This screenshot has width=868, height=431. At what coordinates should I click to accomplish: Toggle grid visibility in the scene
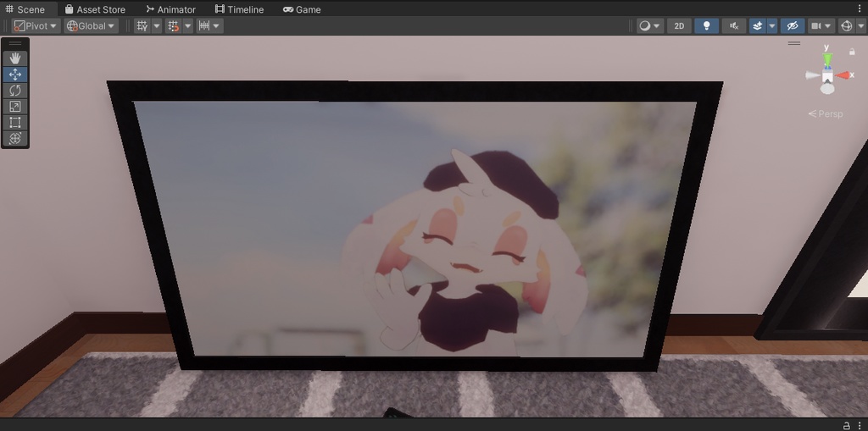coord(142,26)
